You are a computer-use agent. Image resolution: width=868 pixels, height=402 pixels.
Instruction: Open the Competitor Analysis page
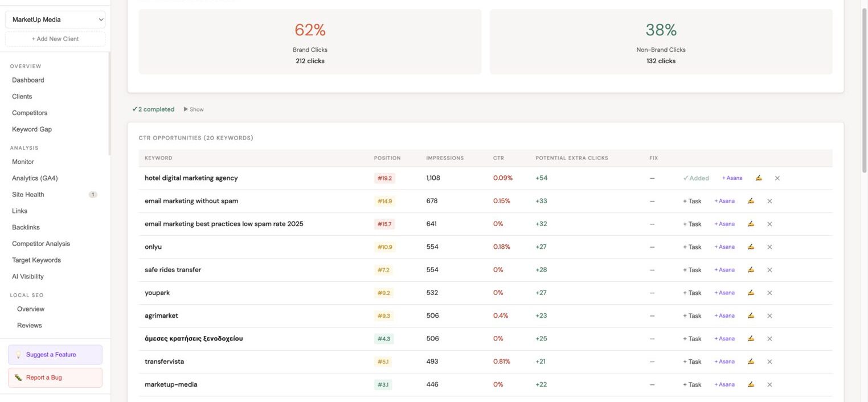[x=41, y=244]
